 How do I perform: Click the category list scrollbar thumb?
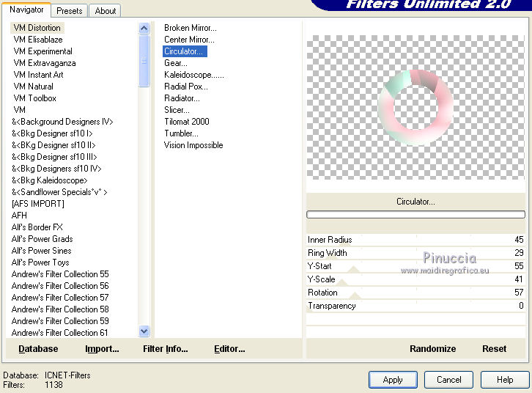tap(144, 61)
